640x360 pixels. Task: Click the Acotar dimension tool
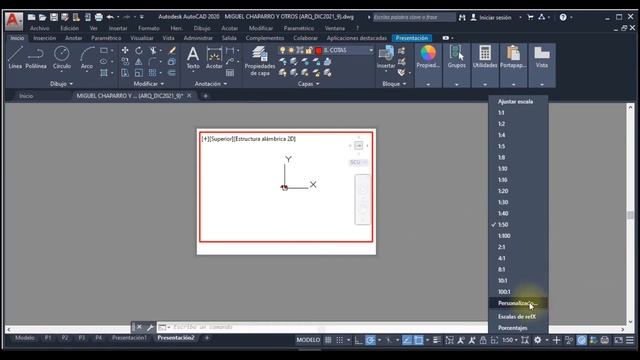click(214, 57)
